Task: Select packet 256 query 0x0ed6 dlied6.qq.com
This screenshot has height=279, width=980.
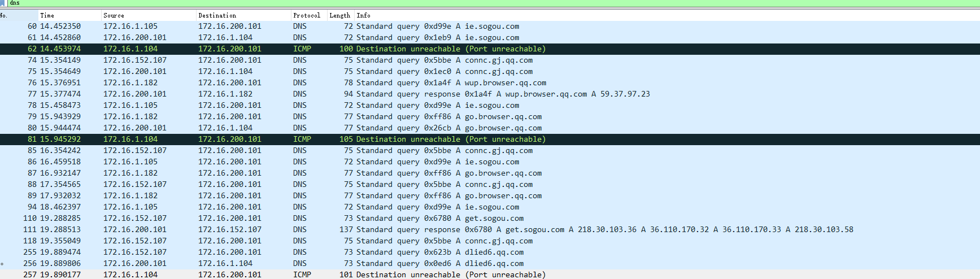Action: pyautogui.click(x=490, y=264)
